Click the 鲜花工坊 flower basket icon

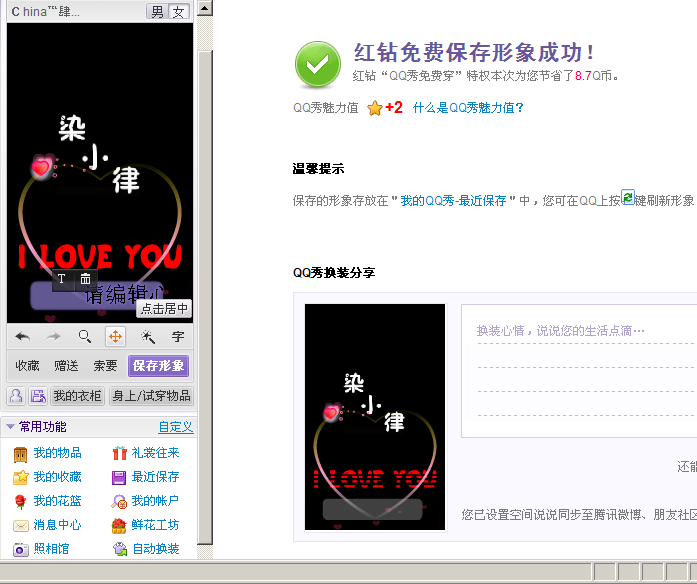pos(119,525)
